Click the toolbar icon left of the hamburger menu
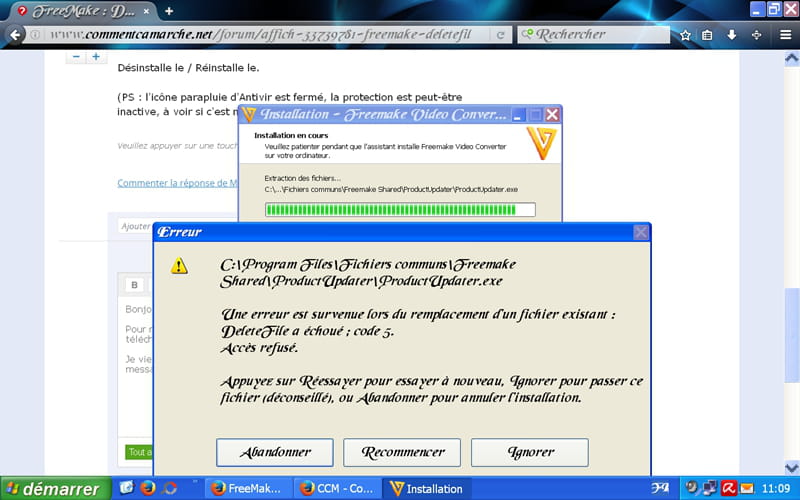The image size is (800, 500). [x=757, y=35]
